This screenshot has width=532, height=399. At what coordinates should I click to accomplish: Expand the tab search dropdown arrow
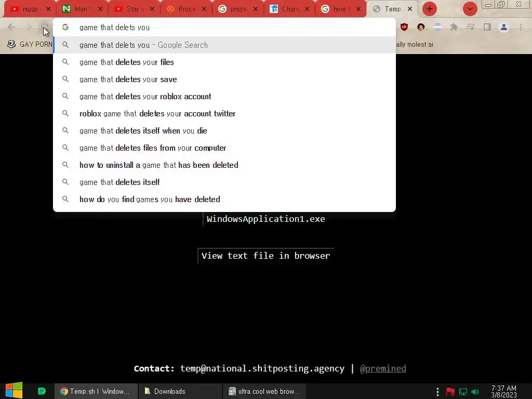pyautogui.click(x=470, y=9)
